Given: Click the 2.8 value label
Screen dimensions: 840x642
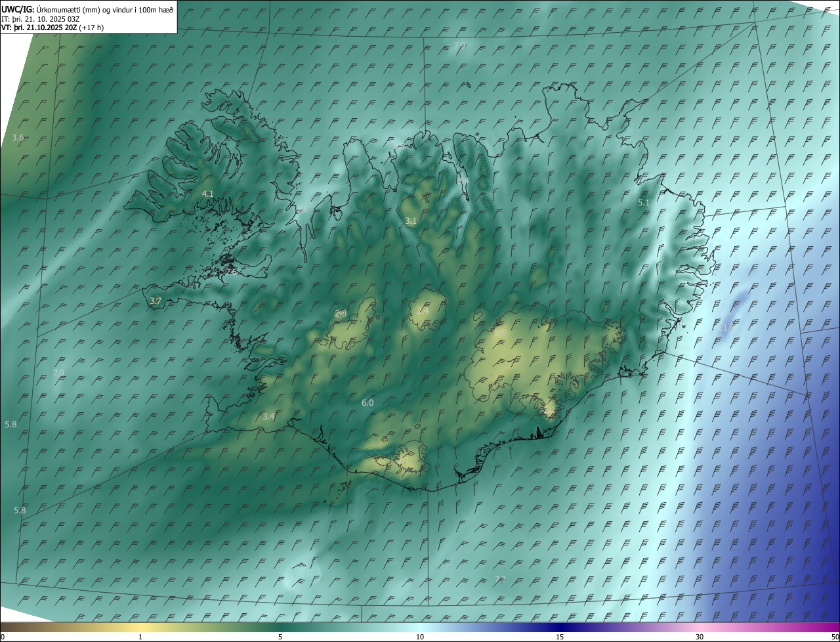Looking at the screenshot, I should 341,314.
